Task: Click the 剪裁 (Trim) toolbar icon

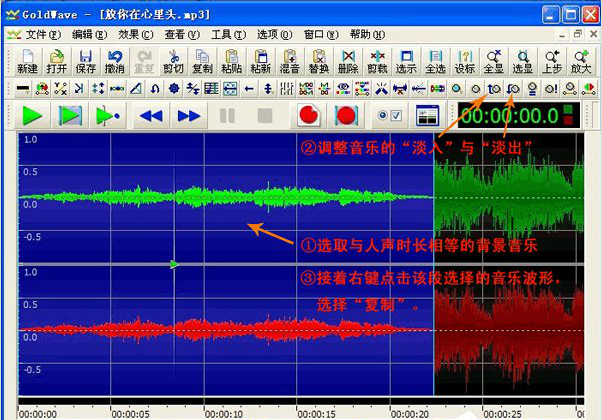Action: (378, 61)
